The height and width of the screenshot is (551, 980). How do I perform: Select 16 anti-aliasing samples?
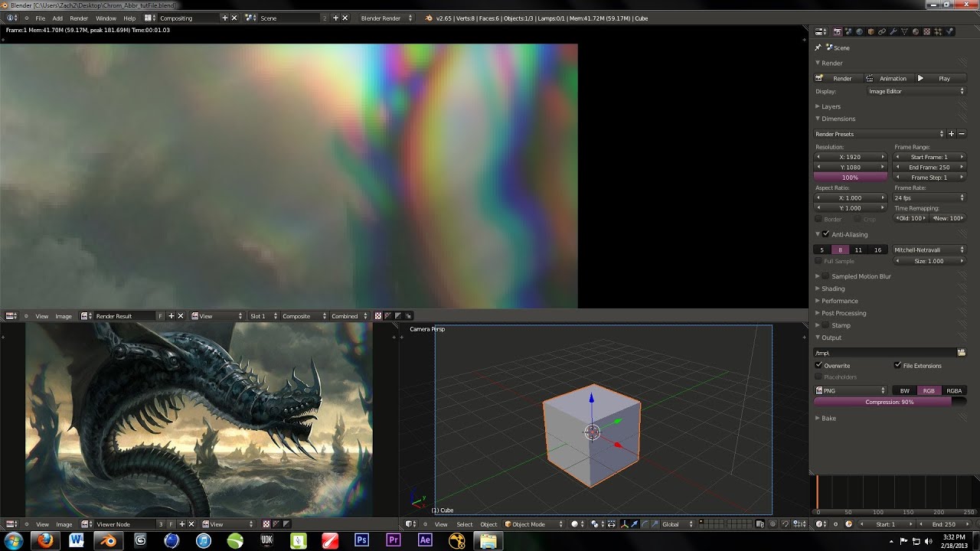[878, 249]
